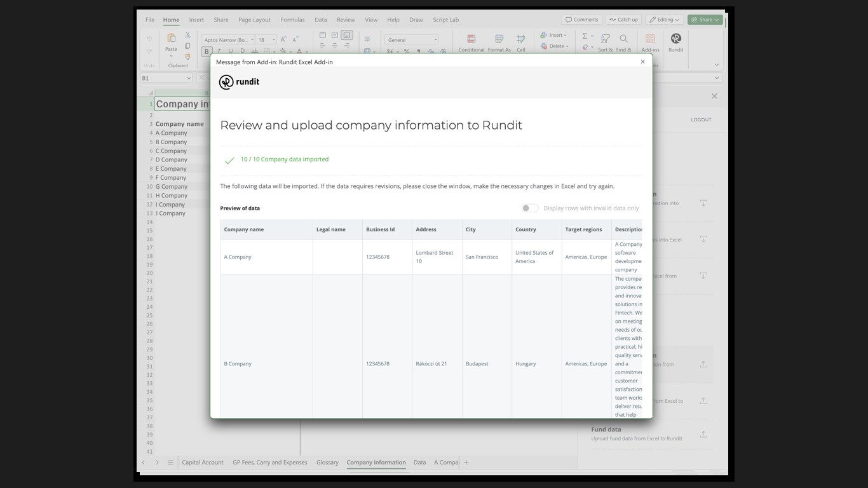This screenshot has width=868, height=488.
Task: Click the Fund data upload option
Action: 649,434
